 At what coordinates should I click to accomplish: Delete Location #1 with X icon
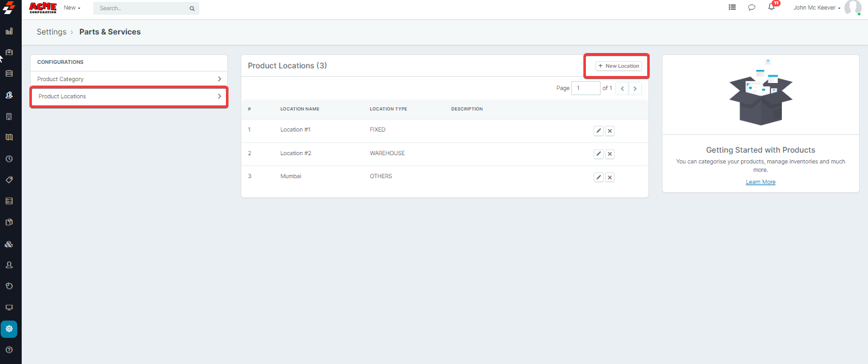(610, 130)
